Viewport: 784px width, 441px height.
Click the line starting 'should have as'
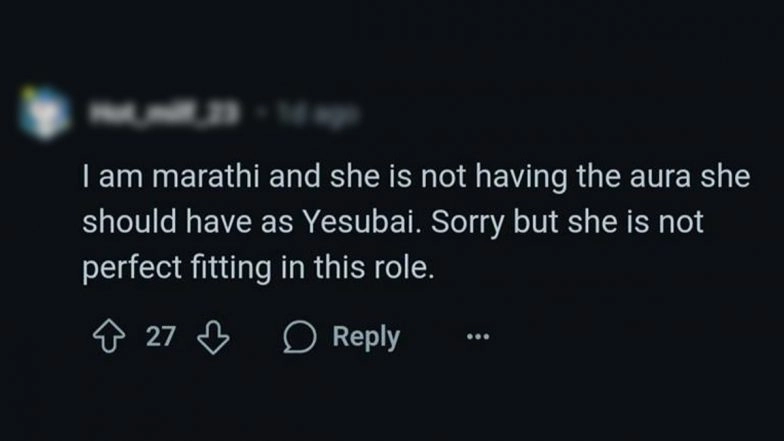(x=393, y=223)
